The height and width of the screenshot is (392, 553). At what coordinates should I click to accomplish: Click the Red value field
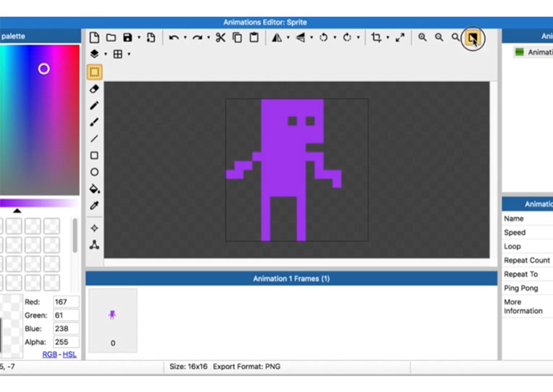click(x=66, y=301)
